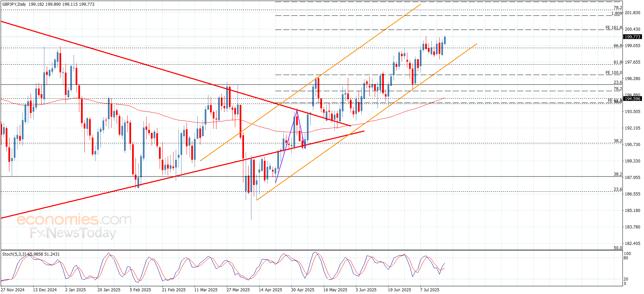Click the 19 Jun 2025 date label
The image size is (644, 294).
pyautogui.click(x=399, y=290)
